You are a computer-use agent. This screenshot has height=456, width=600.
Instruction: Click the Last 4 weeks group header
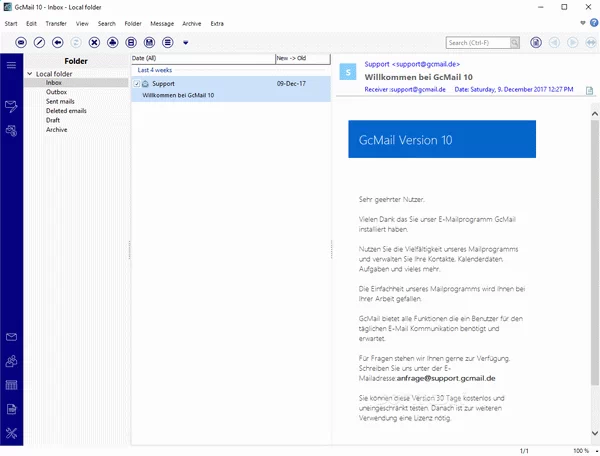tap(155, 70)
